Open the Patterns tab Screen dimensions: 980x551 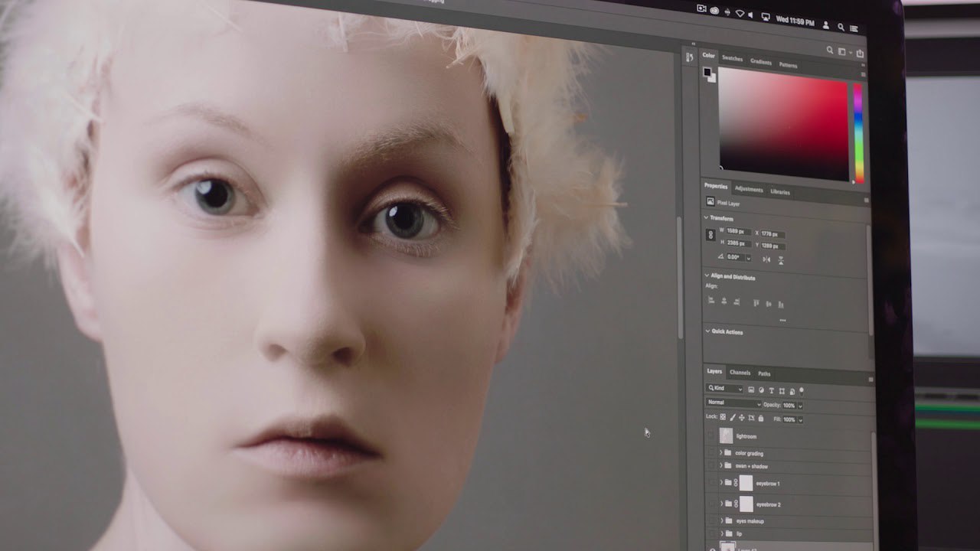pos(788,65)
